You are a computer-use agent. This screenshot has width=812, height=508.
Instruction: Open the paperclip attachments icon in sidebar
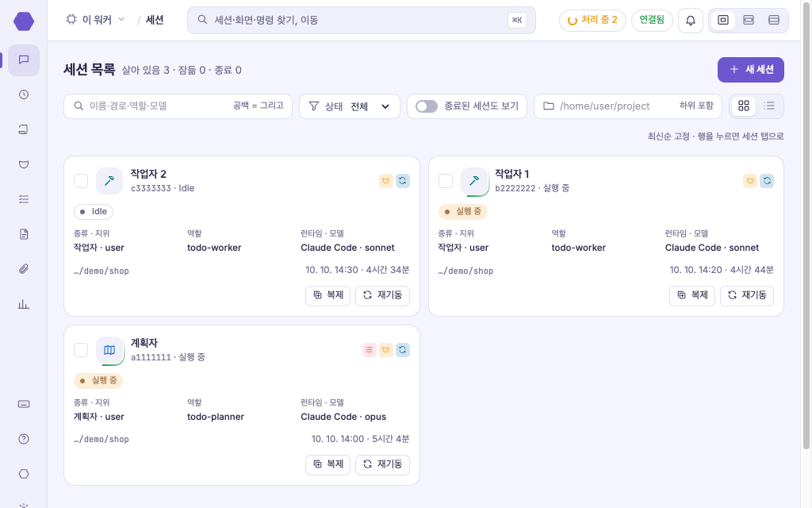click(x=24, y=269)
